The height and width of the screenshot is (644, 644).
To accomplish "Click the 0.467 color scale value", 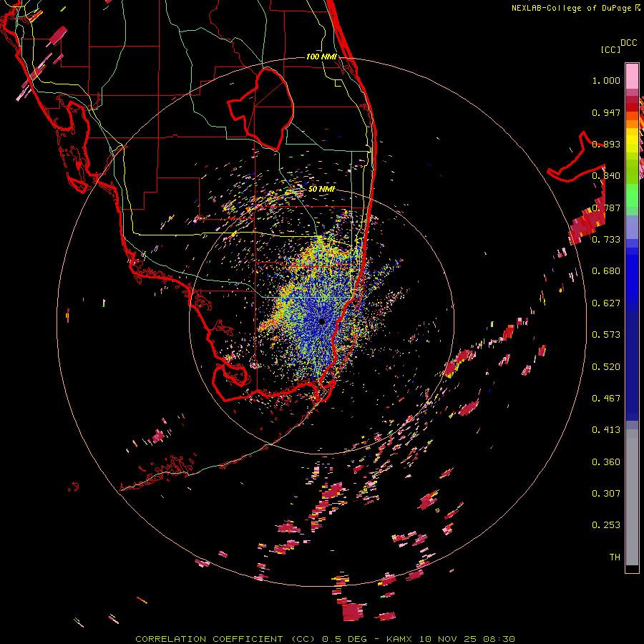I will coord(606,399).
